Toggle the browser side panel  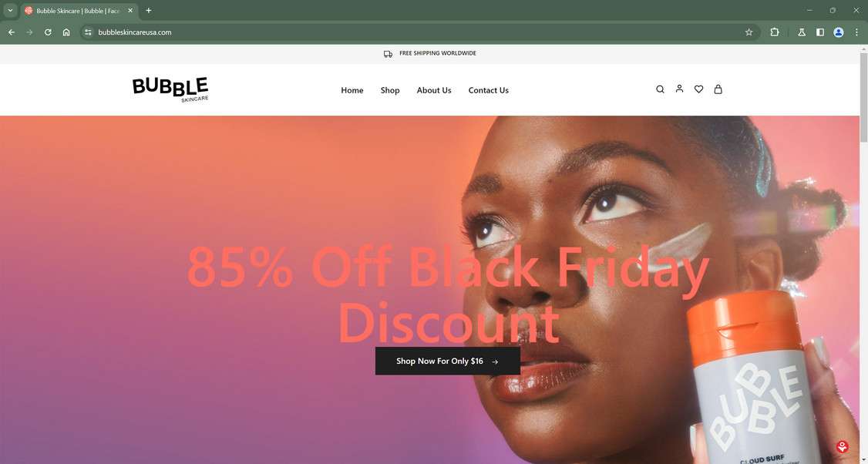point(820,32)
